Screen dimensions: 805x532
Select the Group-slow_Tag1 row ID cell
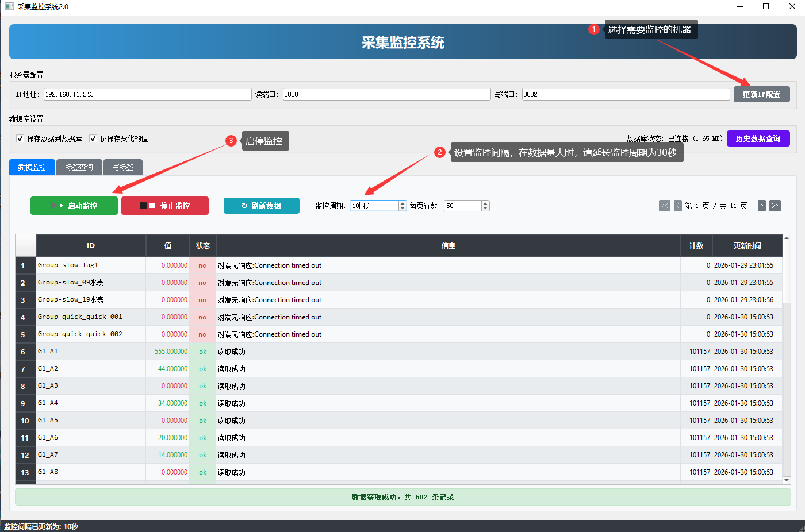[90, 265]
